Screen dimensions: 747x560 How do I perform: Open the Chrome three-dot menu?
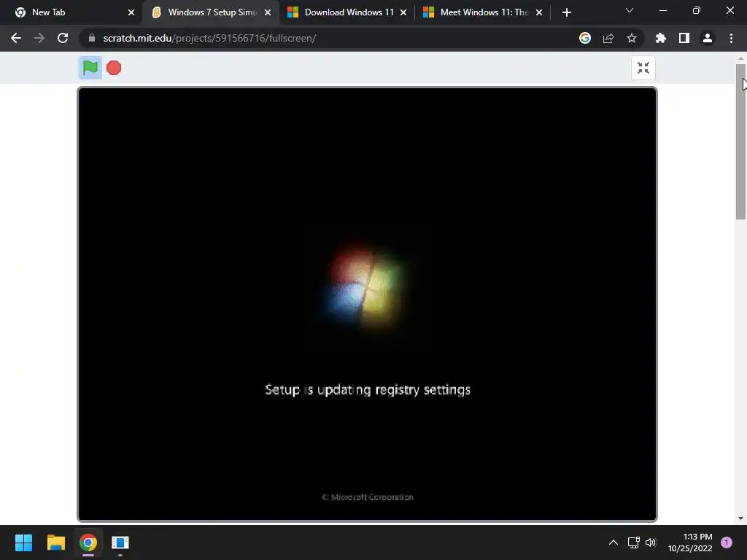coord(731,38)
